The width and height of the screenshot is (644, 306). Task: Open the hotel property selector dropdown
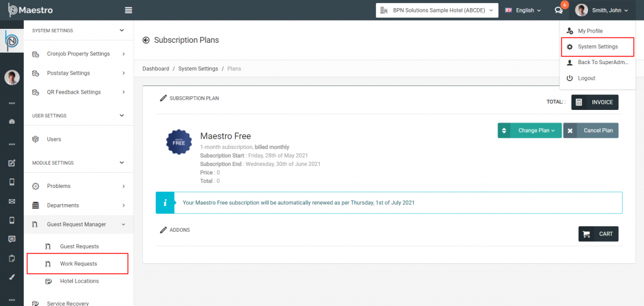(437, 10)
